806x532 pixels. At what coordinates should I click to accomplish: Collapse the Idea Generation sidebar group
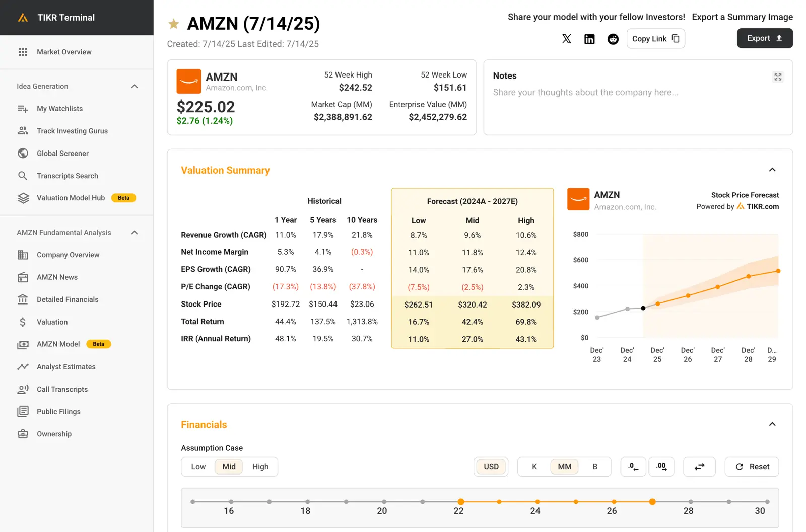pos(135,87)
